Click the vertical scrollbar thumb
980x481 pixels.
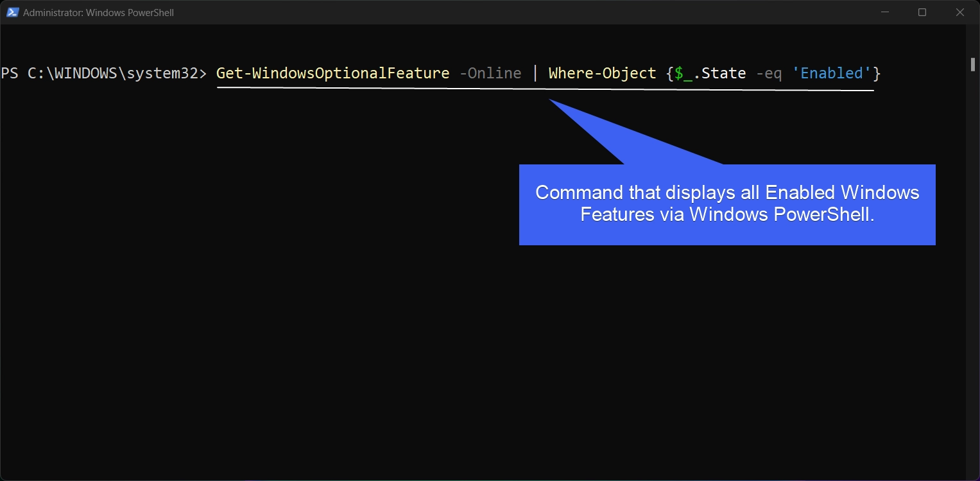pyautogui.click(x=973, y=64)
